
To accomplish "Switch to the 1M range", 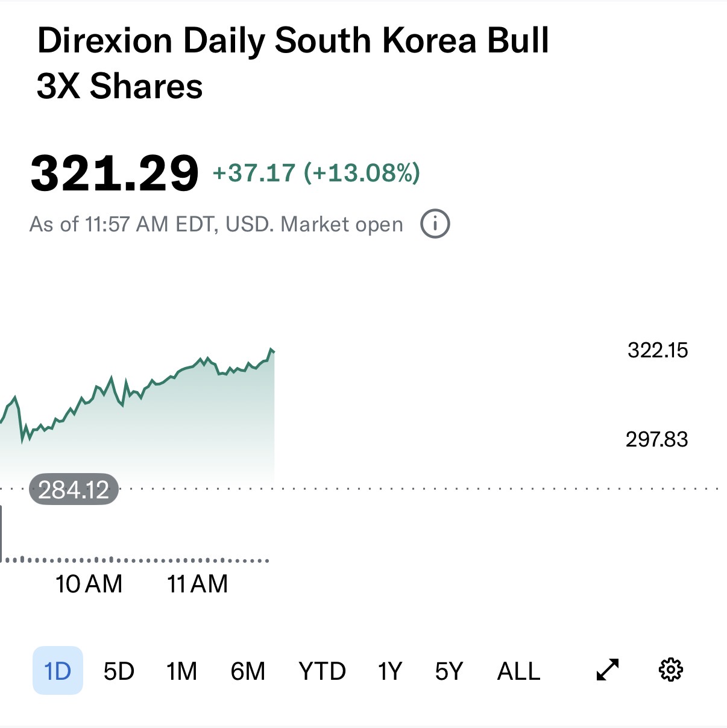I will pos(181,671).
